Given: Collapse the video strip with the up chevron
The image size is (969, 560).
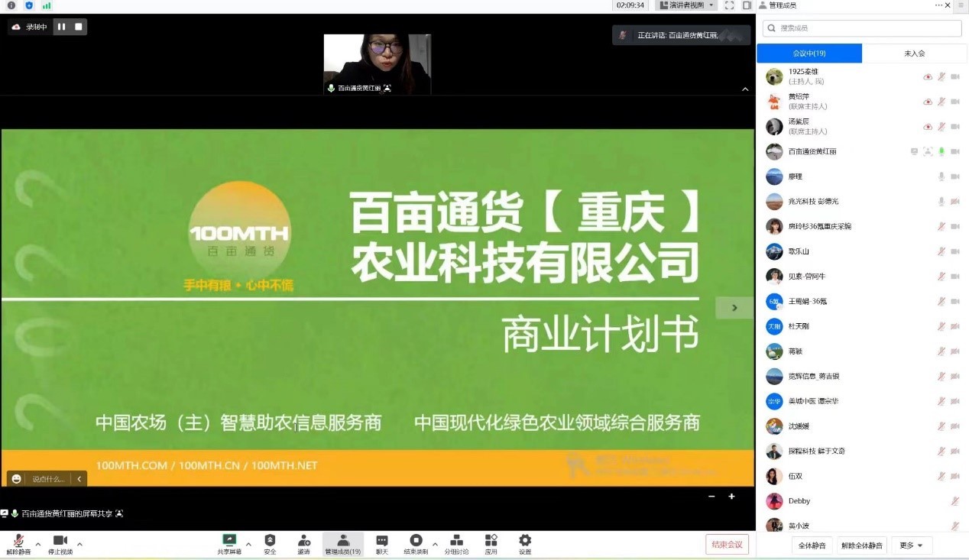Looking at the screenshot, I should 745,89.
